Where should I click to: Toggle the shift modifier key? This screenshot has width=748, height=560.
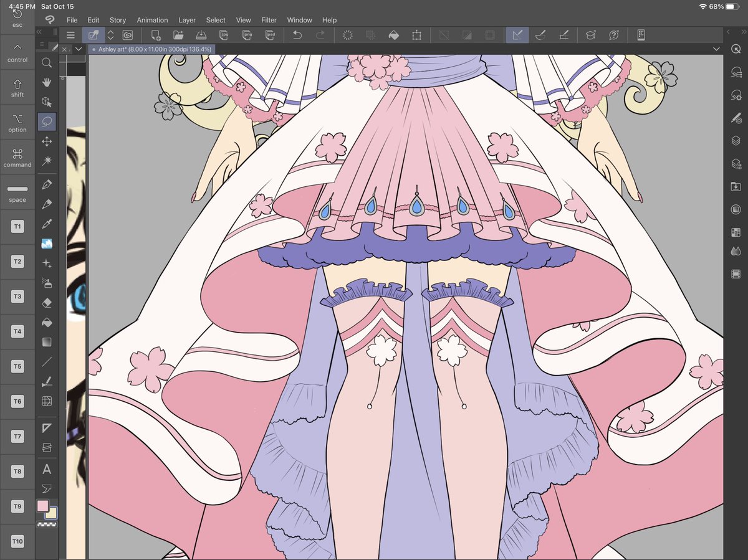(17, 88)
